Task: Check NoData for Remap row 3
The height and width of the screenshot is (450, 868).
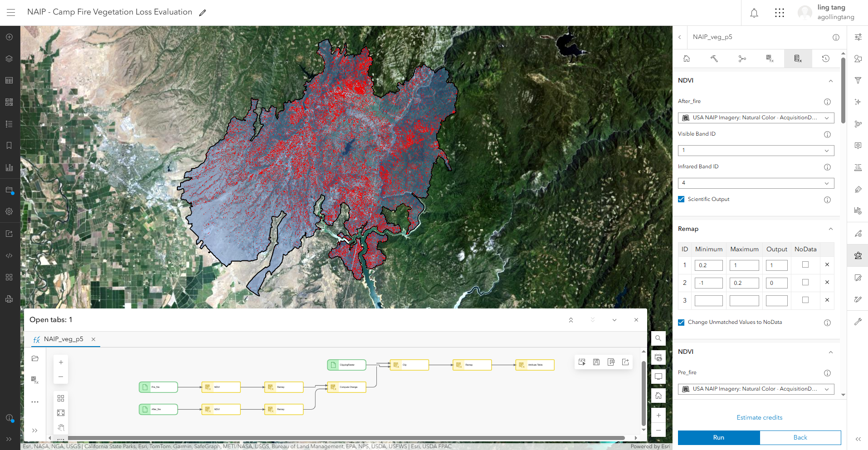Action: tap(805, 300)
